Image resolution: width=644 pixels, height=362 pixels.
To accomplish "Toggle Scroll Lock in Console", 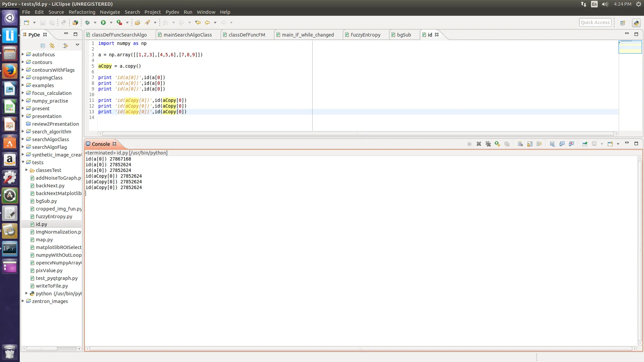I will [530, 144].
